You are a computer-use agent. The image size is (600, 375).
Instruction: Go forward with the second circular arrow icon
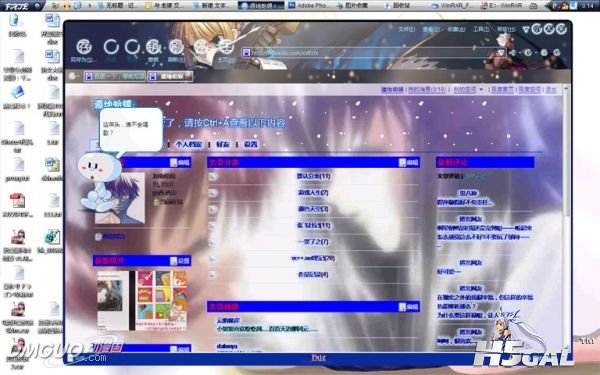click(x=132, y=47)
